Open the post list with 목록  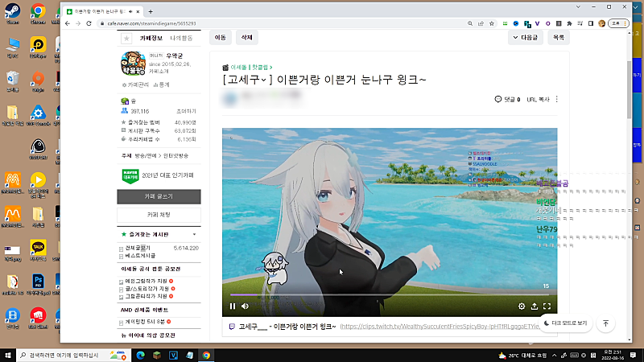click(559, 37)
